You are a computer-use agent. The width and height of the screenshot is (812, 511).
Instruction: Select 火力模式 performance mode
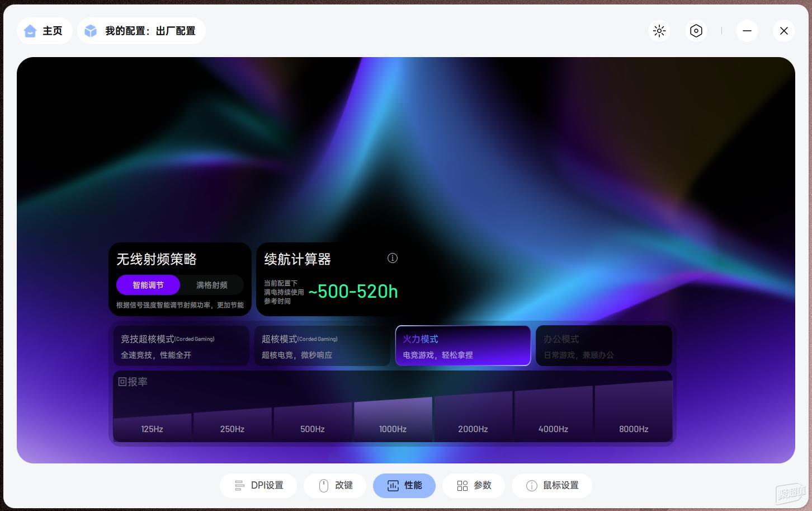point(463,346)
